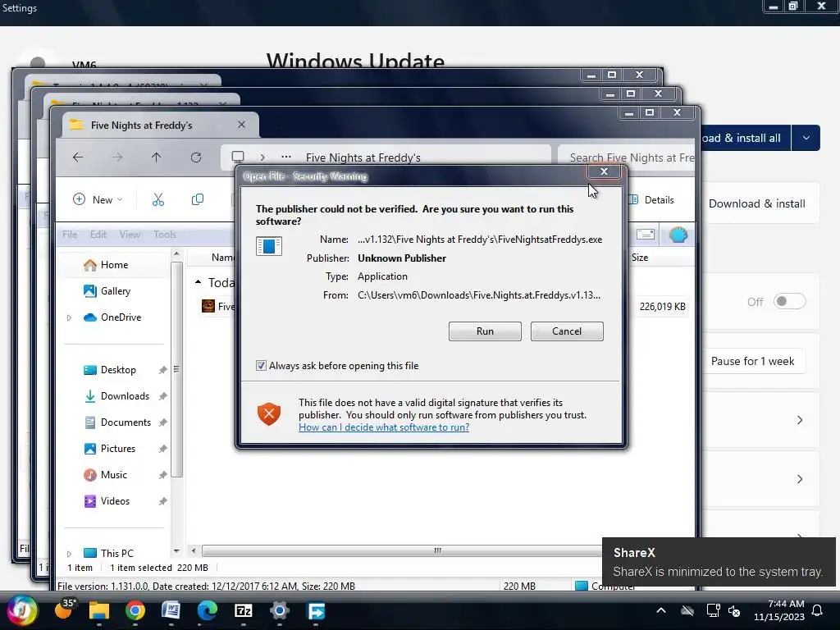Viewport: 840px width, 630px height.
Task: Click nav pane scroll down arrow
Action: click(x=177, y=550)
